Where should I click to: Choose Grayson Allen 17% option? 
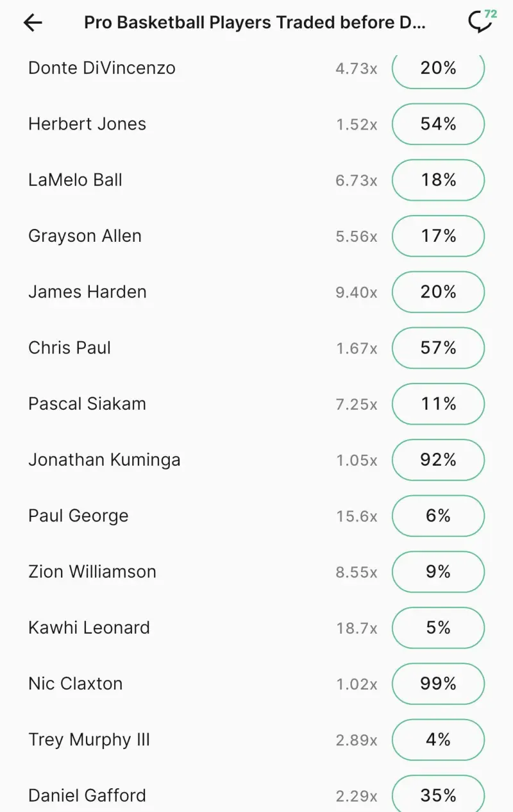pyautogui.click(x=438, y=236)
